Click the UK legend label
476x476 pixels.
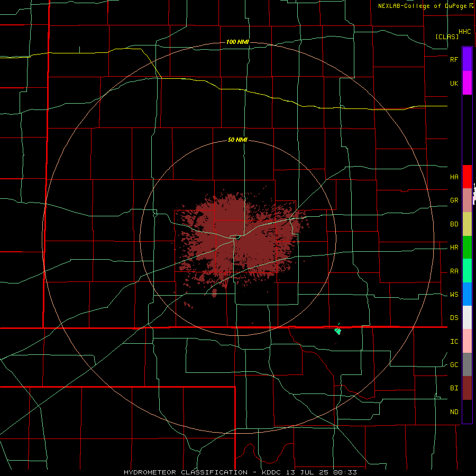click(454, 83)
